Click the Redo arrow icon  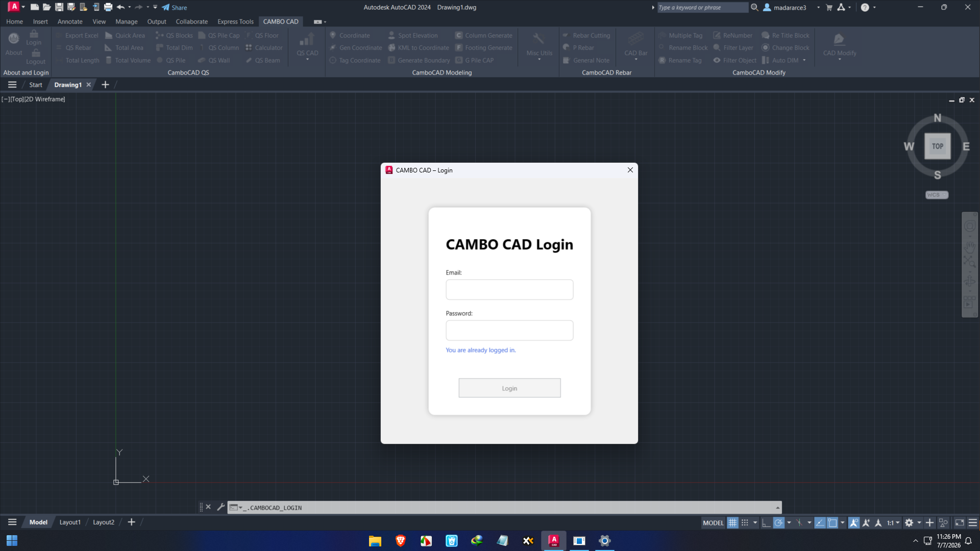138,7
